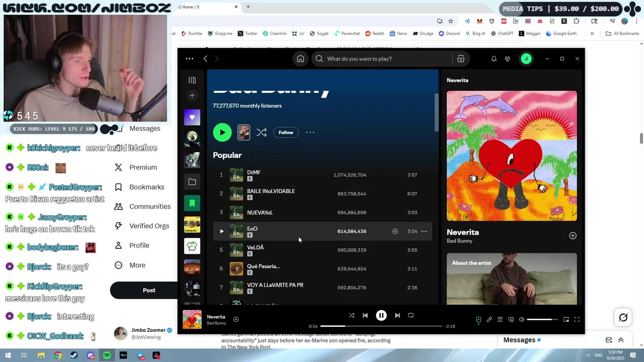This screenshot has height=362, width=644.
Task: Pause the current song
Action: [381, 315]
